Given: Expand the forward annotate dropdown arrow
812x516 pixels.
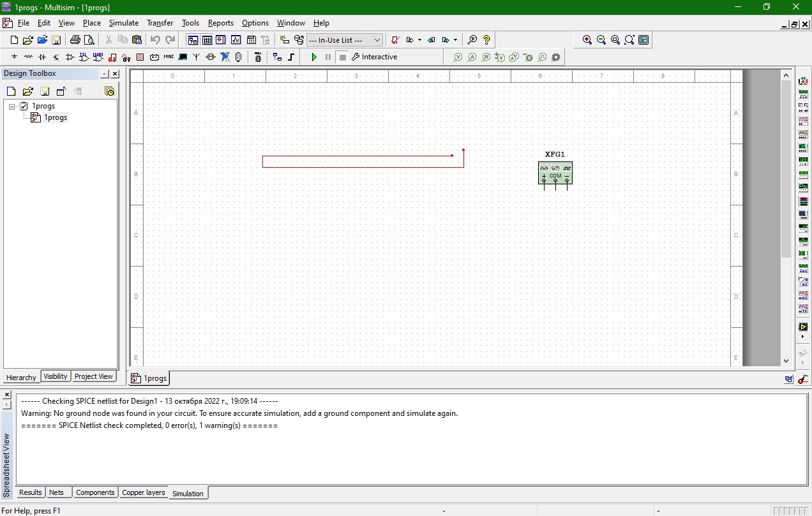Looking at the screenshot, I should [x=455, y=40].
